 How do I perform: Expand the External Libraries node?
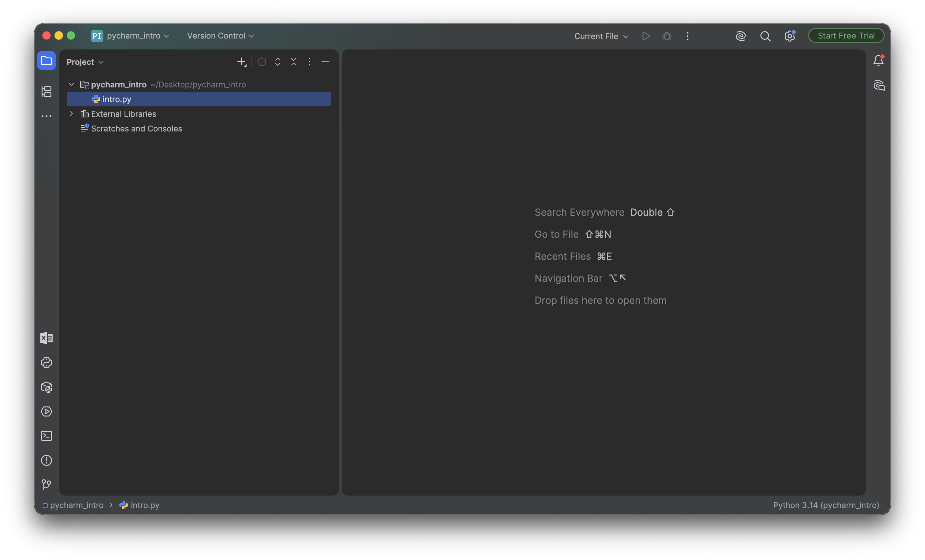71,114
